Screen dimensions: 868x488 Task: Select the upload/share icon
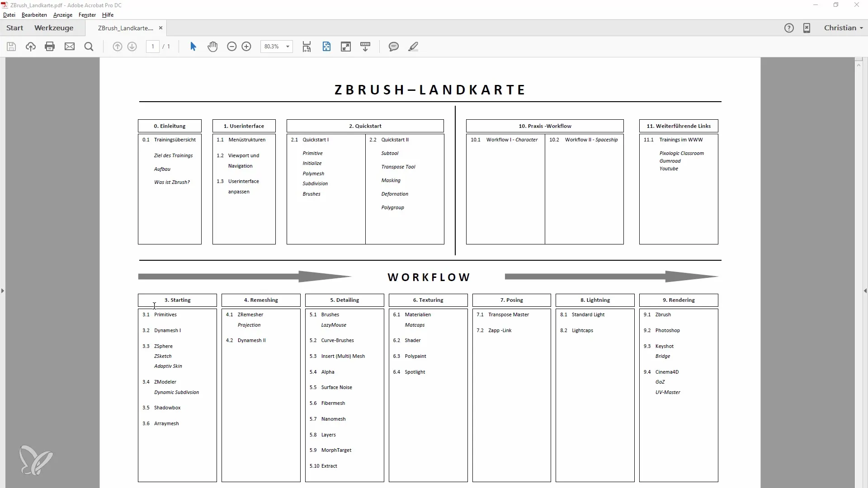point(30,47)
